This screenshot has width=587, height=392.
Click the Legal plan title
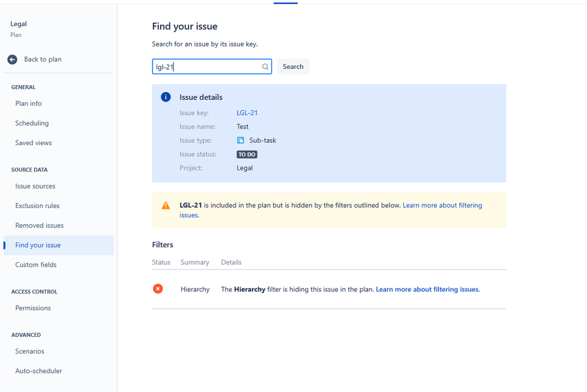coord(18,24)
